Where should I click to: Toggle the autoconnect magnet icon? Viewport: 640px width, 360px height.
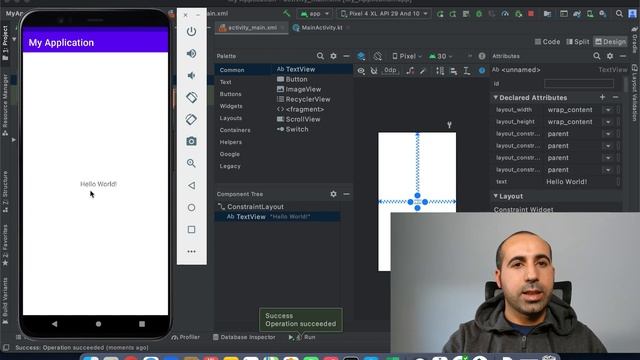click(373, 71)
